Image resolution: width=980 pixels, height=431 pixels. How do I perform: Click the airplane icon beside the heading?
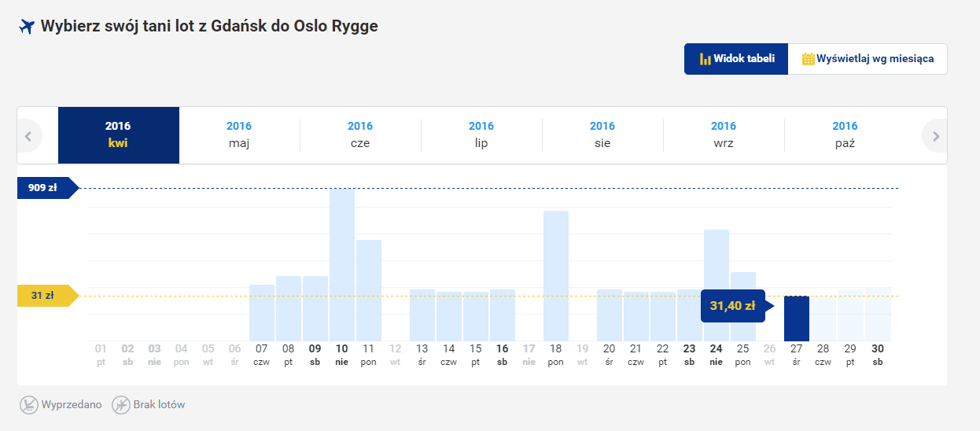point(27,27)
